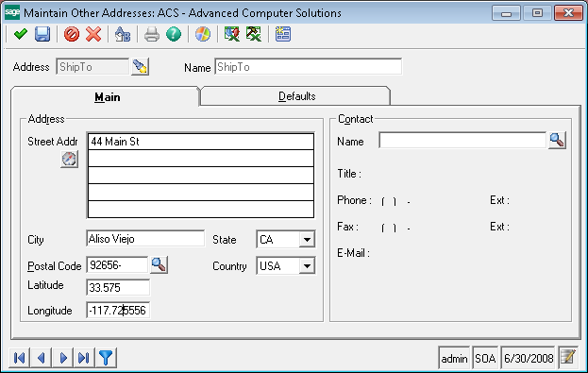The width and height of the screenshot is (588, 373).
Task: Open the rename ID toolbar icon
Action: [x=123, y=35]
